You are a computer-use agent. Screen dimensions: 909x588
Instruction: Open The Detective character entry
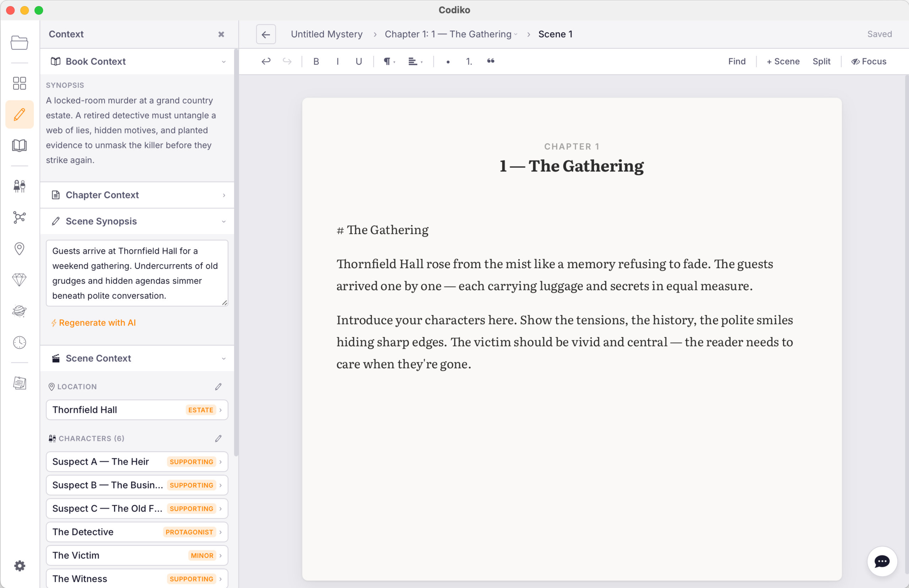point(137,532)
